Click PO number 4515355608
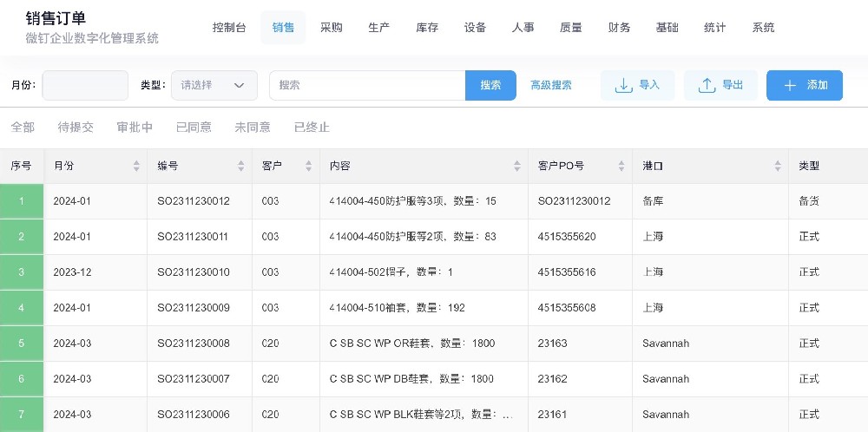868x432 pixels. tap(567, 308)
